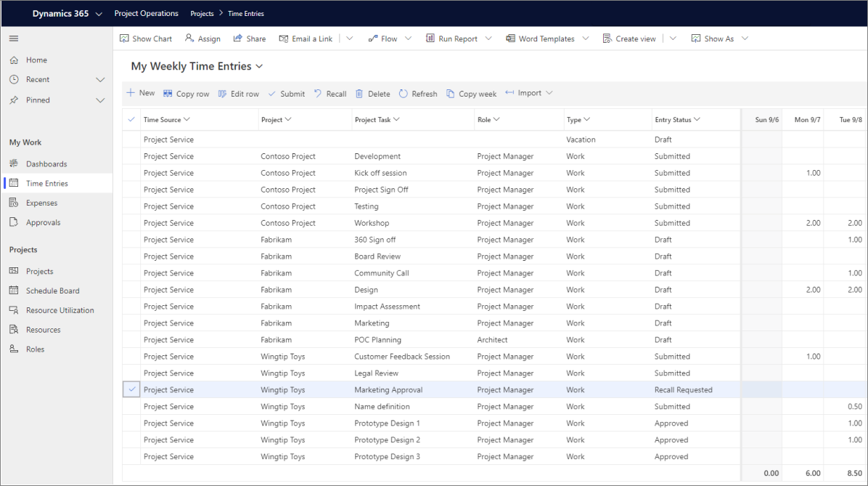Click the hamburger menu icon in sidebar

point(14,39)
